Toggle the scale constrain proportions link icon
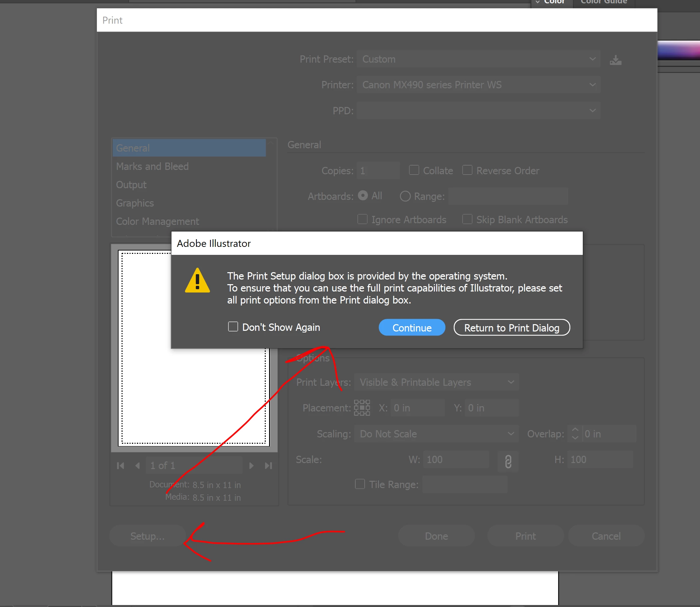The image size is (700, 607). click(x=508, y=461)
